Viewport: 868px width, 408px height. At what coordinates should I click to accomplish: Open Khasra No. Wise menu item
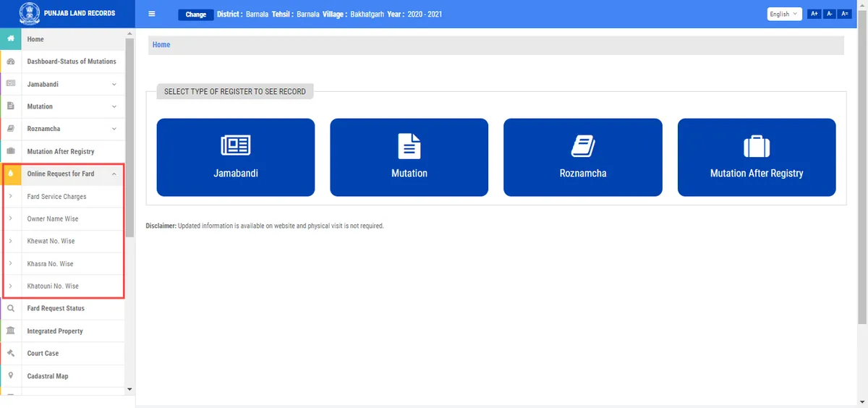(50, 263)
